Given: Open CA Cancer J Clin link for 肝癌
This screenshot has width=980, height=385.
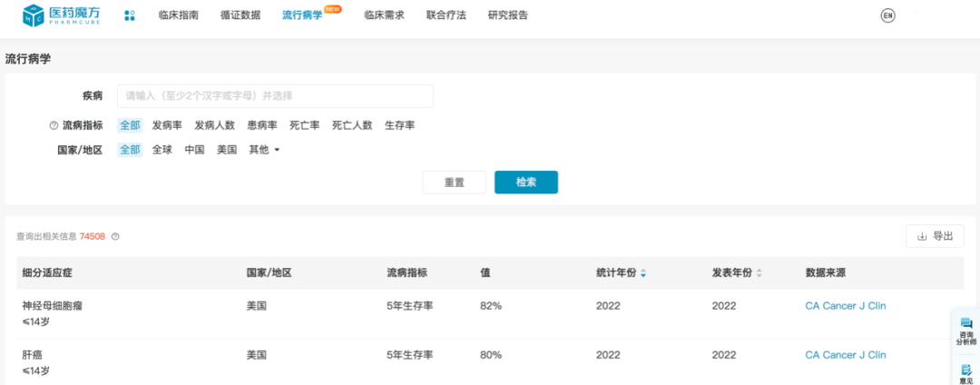Looking at the screenshot, I should pyautogui.click(x=846, y=355).
